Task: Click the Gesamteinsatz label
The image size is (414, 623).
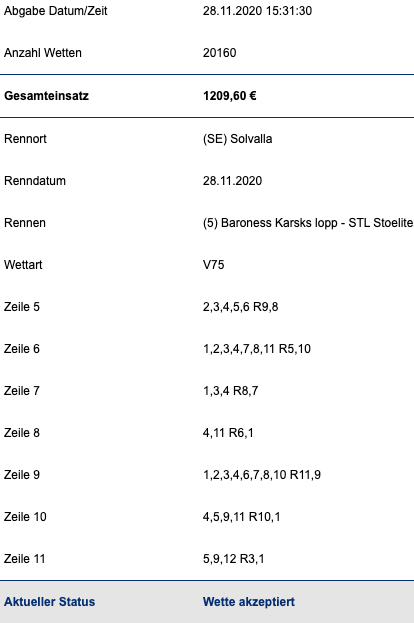Action: 46,96
